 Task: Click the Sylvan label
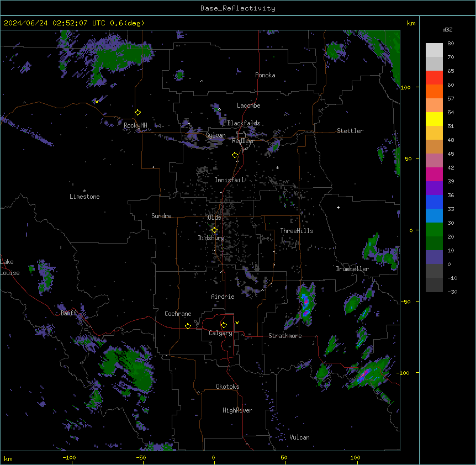tap(215, 135)
